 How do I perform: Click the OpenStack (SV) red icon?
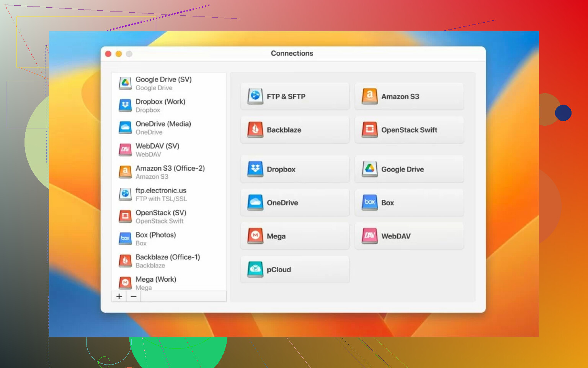click(x=125, y=217)
